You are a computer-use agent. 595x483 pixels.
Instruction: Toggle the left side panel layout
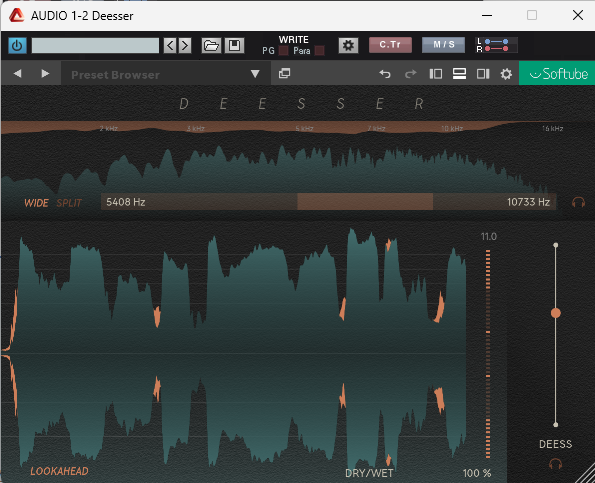click(x=436, y=74)
